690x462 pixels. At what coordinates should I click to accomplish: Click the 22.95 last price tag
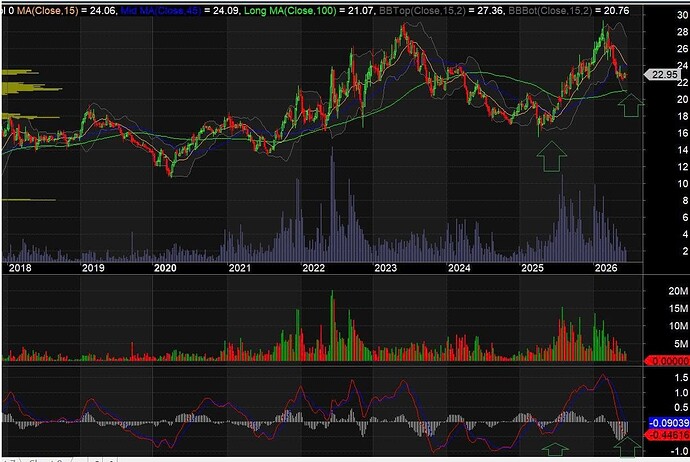click(662, 74)
